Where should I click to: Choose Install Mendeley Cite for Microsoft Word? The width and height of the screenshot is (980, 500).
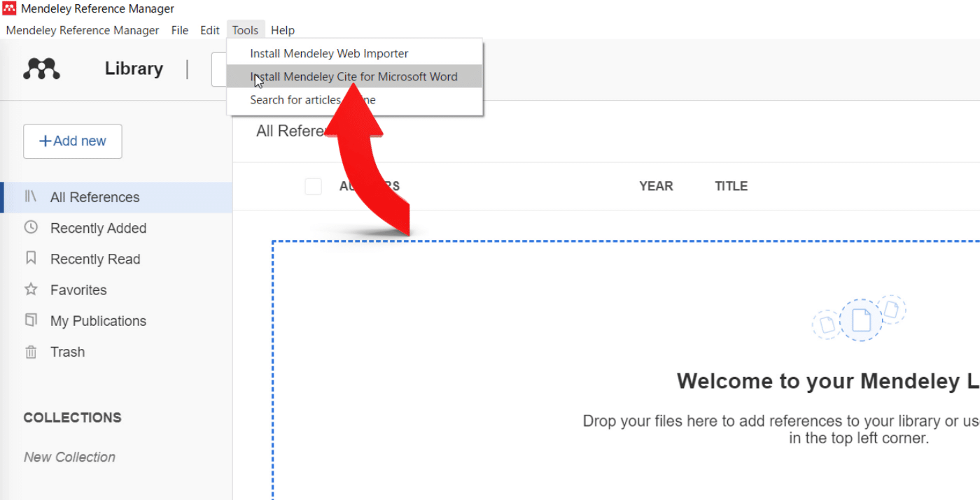[x=355, y=76]
